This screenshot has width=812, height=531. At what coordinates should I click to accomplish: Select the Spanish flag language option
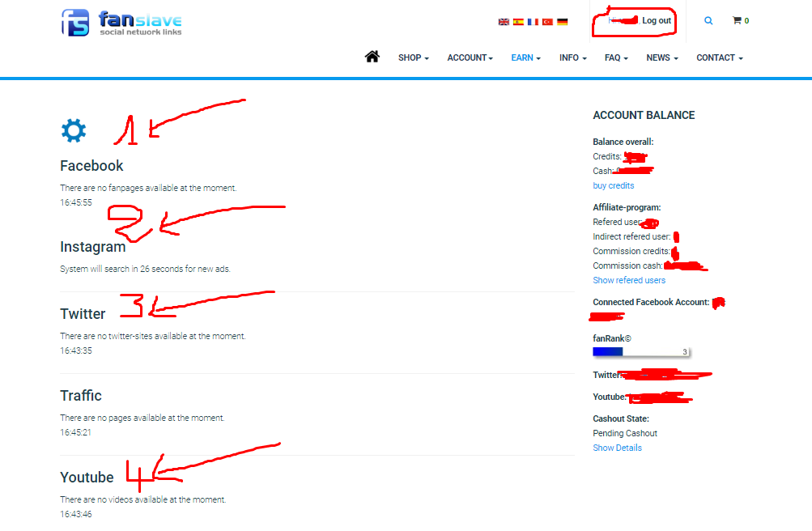(518, 22)
